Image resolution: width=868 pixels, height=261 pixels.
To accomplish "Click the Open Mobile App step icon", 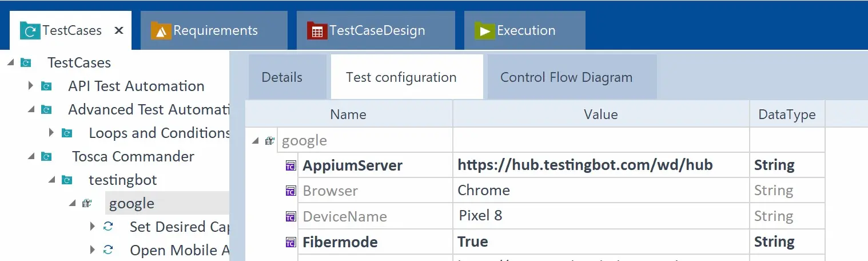I will (108, 250).
